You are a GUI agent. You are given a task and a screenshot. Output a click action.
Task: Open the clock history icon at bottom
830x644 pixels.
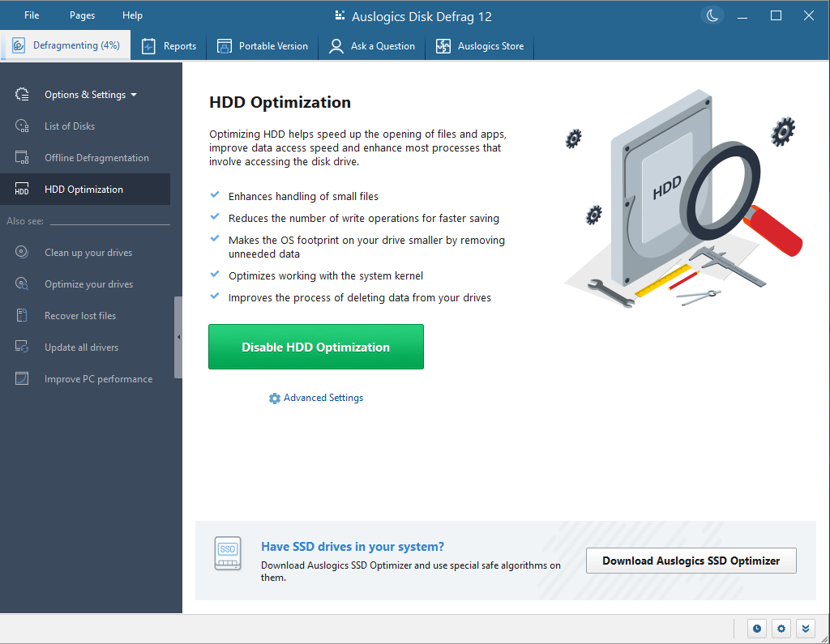[x=756, y=629]
